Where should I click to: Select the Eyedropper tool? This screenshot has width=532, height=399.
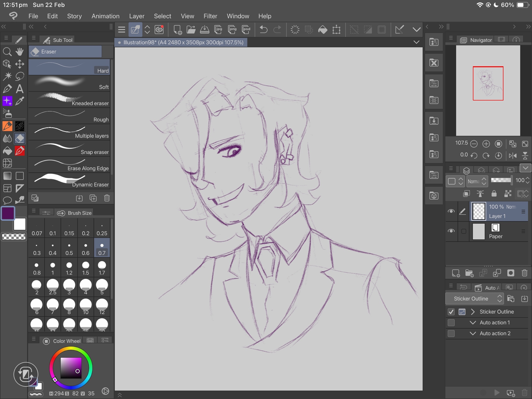coord(19,101)
